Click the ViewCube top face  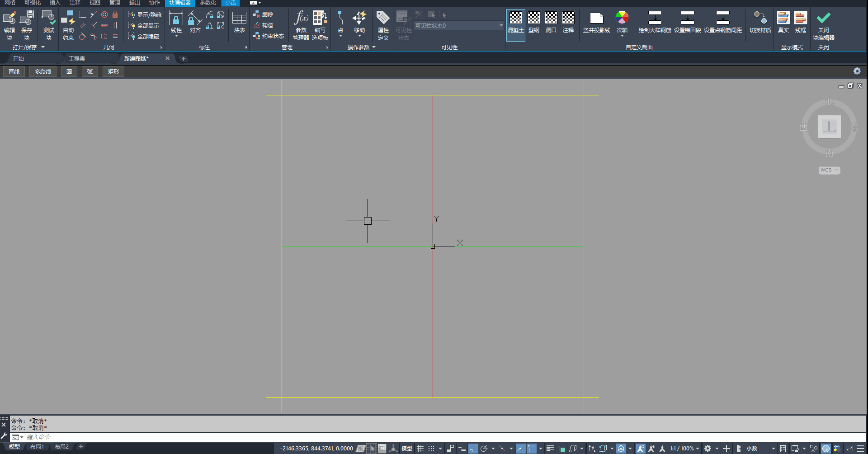(x=829, y=127)
